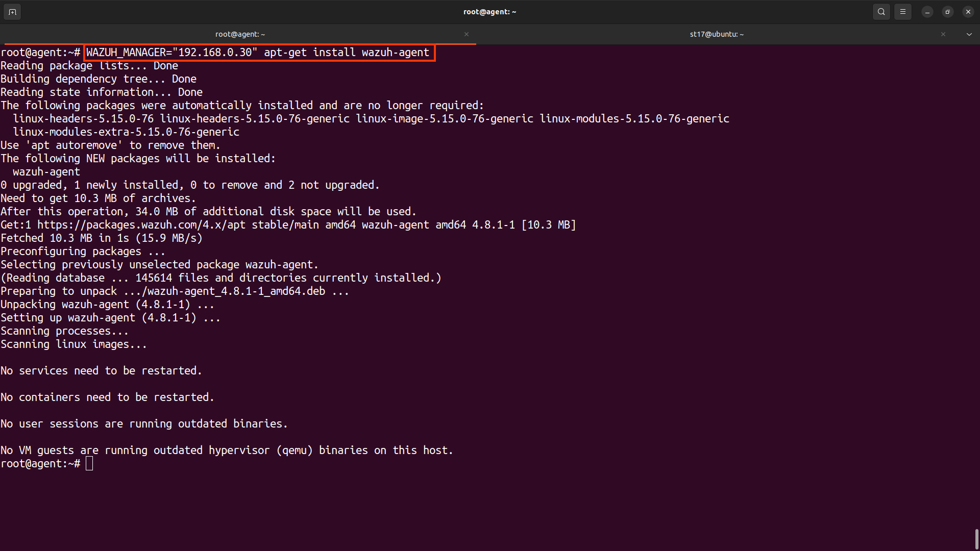Click 'linux-modules-extra-5.15.0-76-generic' package name
Image resolution: width=980 pixels, height=551 pixels.
tap(126, 132)
